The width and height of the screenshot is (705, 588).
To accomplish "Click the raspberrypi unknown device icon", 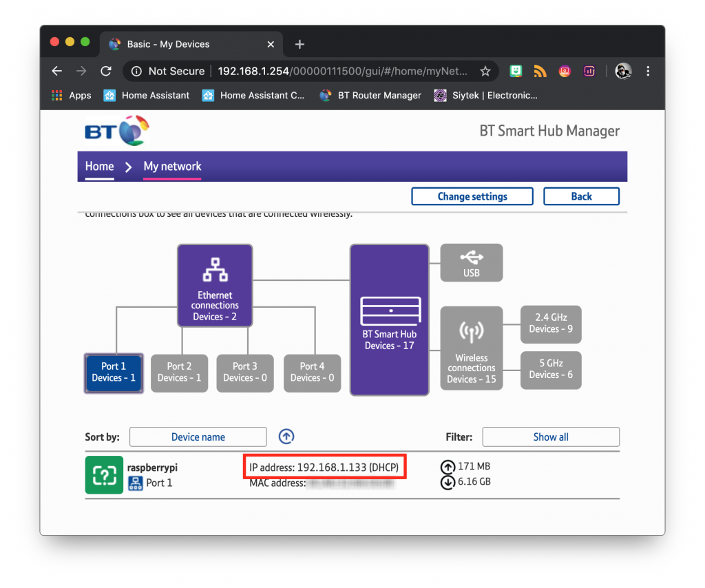I will click(105, 475).
